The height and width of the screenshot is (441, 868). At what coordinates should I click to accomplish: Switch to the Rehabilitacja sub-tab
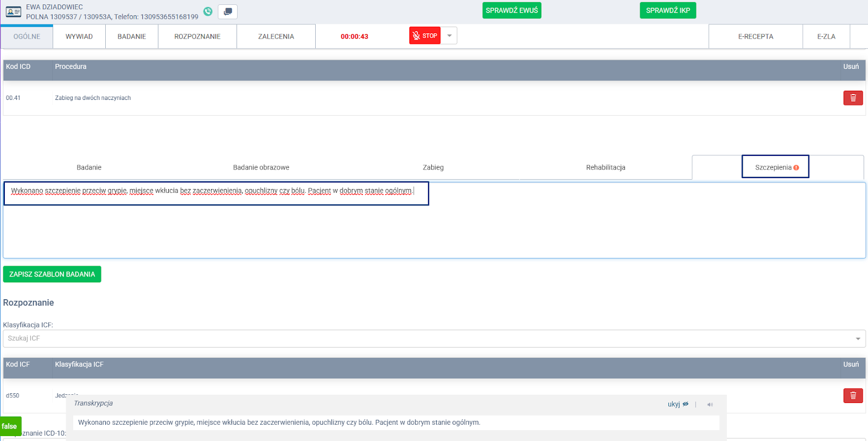(605, 167)
